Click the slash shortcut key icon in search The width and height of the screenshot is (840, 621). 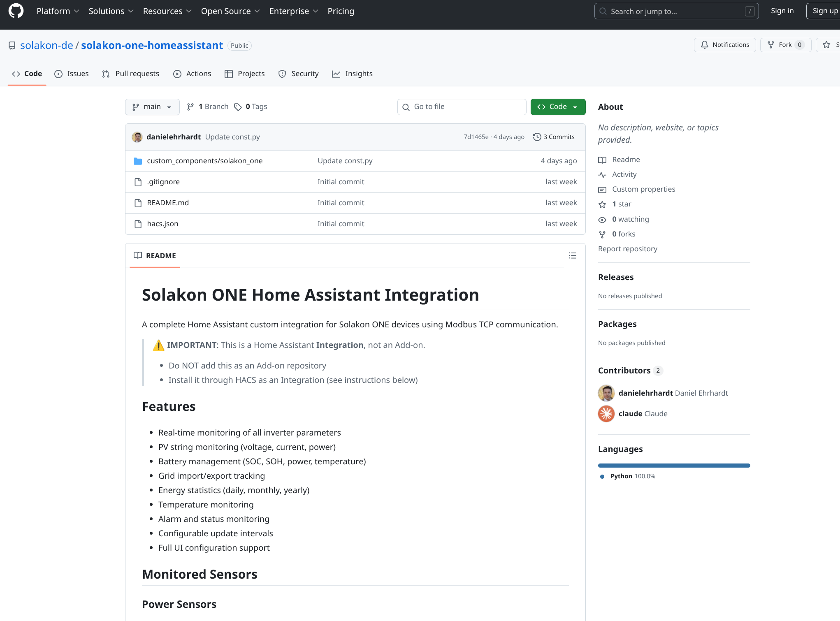[750, 12]
